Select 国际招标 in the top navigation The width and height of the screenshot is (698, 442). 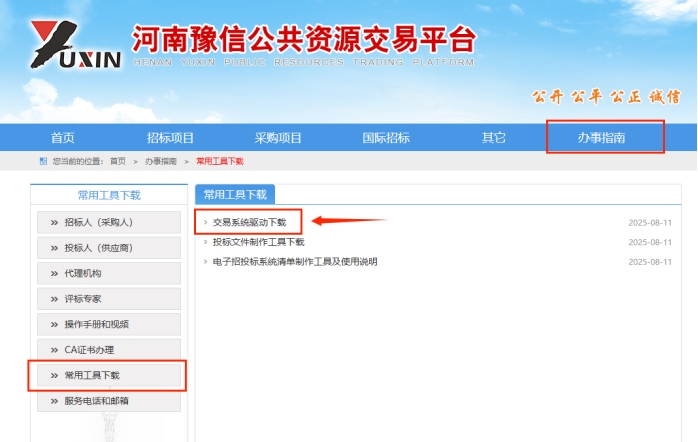385,138
